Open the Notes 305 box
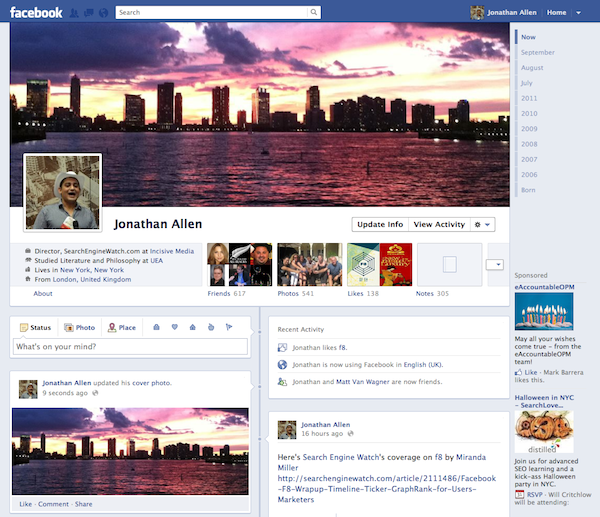 pyautogui.click(x=450, y=264)
